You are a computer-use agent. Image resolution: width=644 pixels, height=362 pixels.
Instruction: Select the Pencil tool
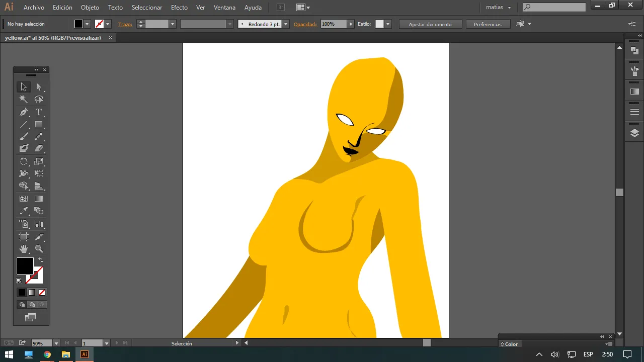coord(39,136)
